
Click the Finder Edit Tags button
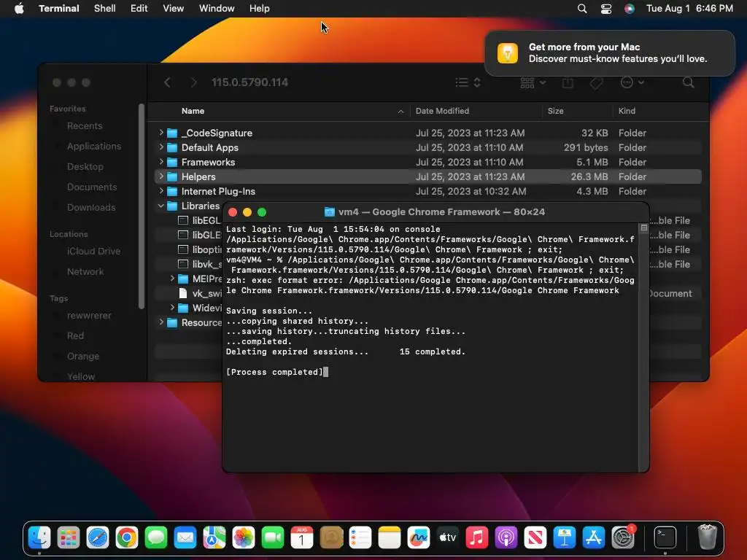click(x=596, y=83)
